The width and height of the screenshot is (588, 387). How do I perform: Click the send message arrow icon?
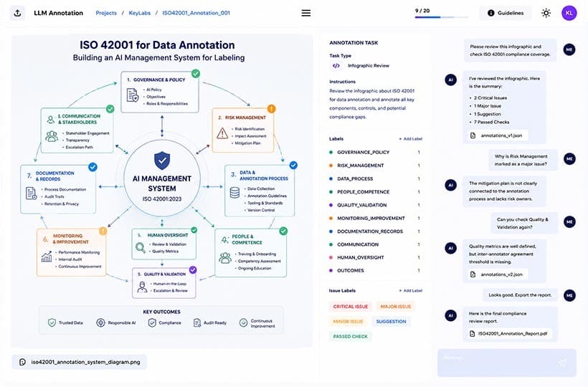pyautogui.click(x=562, y=362)
